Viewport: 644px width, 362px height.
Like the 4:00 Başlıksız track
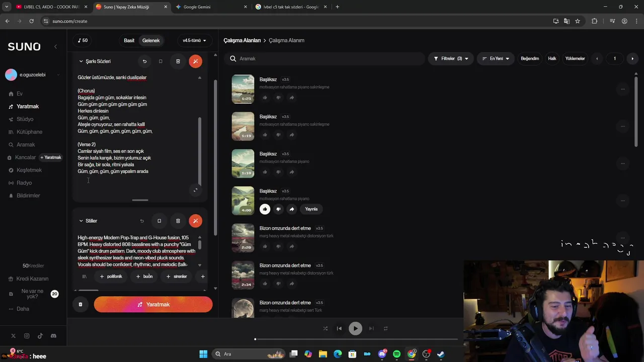pyautogui.click(x=265, y=209)
